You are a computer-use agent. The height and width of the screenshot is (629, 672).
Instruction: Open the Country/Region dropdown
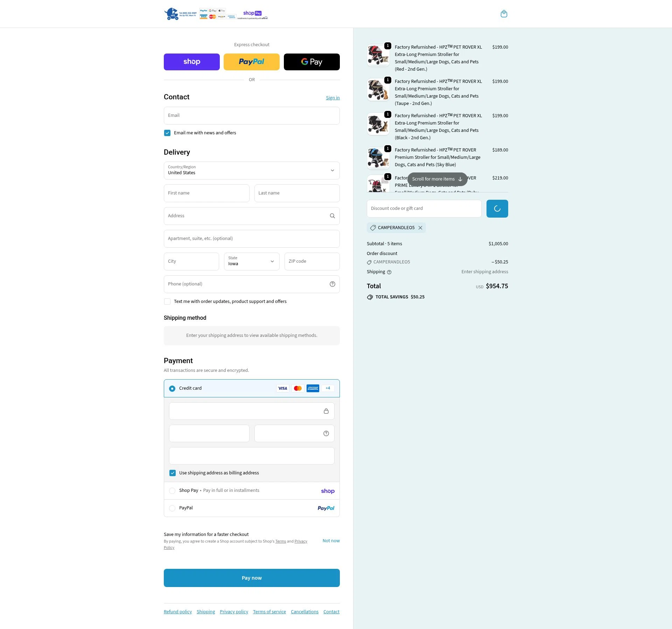tap(252, 170)
